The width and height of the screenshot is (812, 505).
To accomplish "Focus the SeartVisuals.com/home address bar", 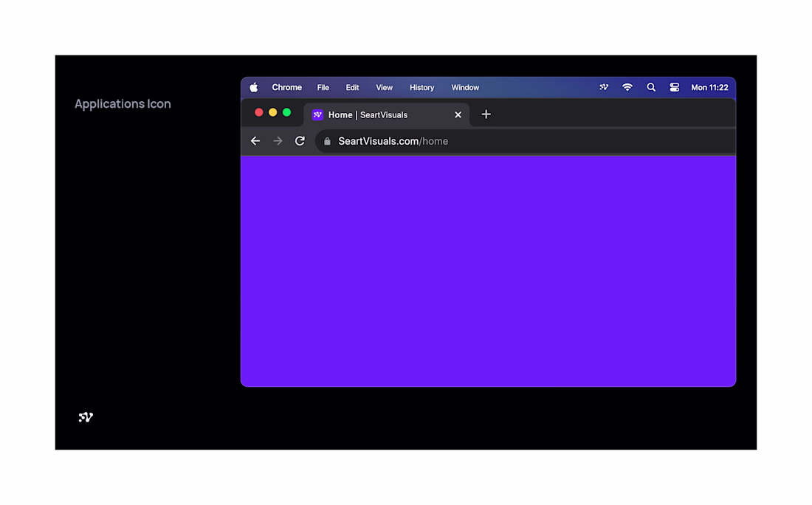I will coord(525,141).
